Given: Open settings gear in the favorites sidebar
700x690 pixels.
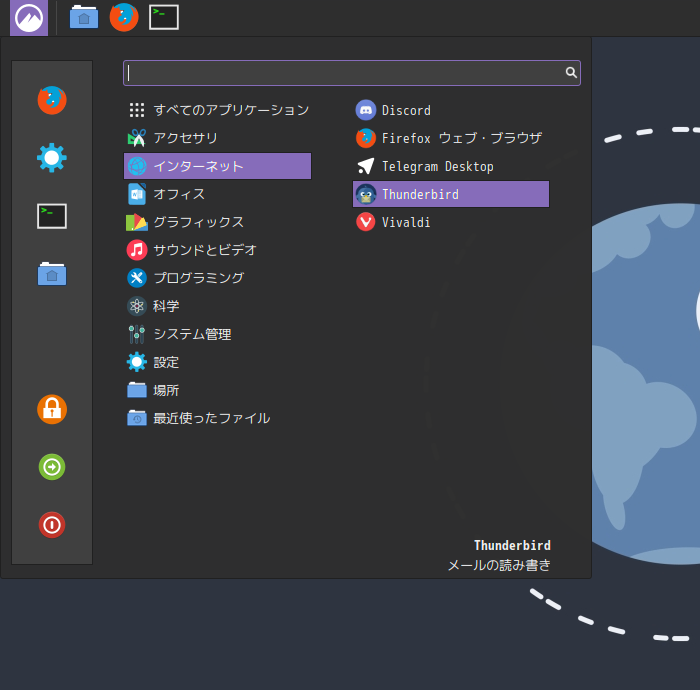Looking at the screenshot, I should click(52, 158).
